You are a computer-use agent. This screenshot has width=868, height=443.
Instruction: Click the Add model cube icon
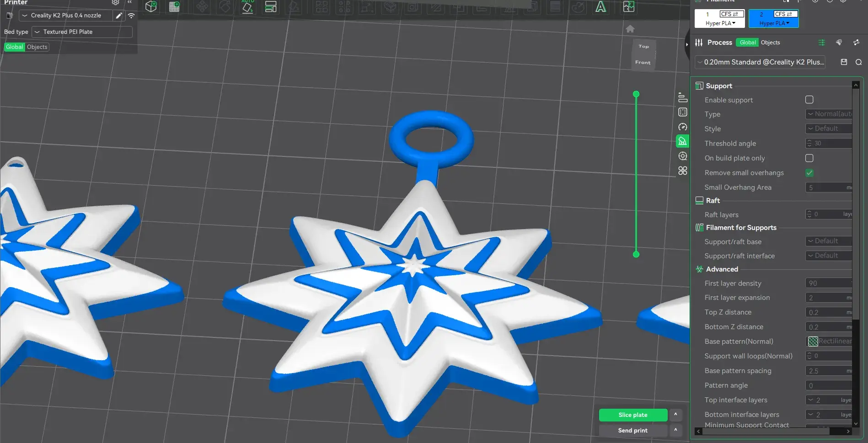(x=151, y=6)
